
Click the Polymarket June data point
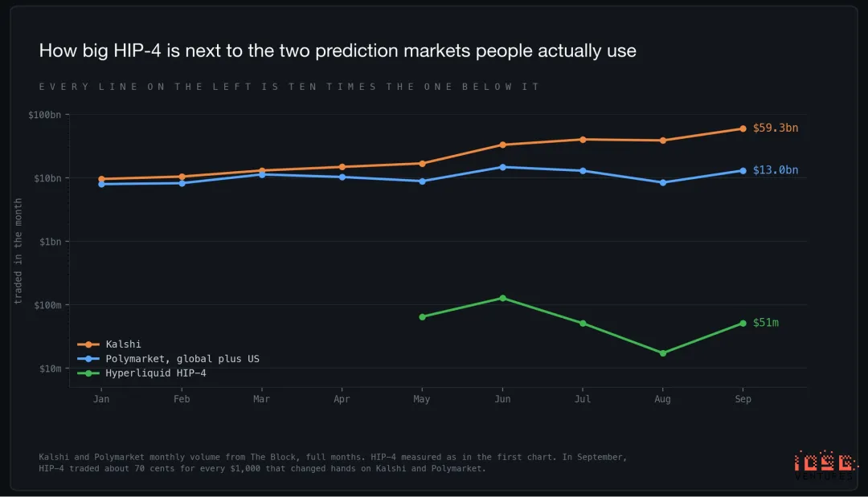[x=502, y=167]
